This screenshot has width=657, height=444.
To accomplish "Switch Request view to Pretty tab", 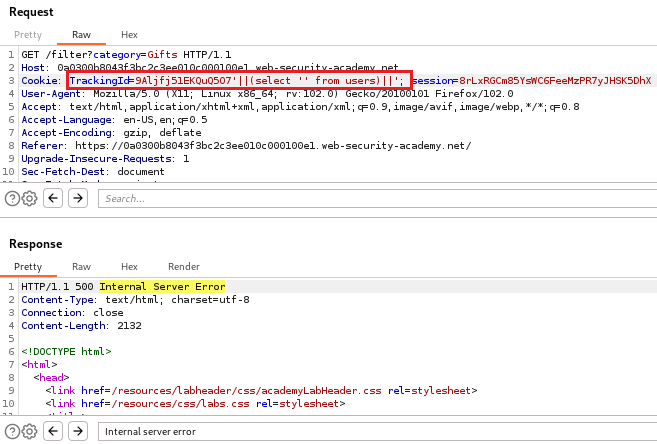I will [28, 35].
